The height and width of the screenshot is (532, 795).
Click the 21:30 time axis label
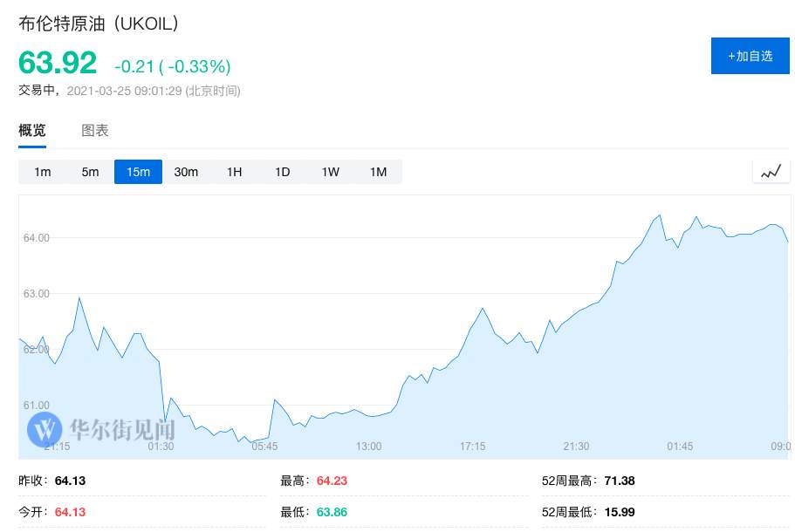click(x=577, y=446)
